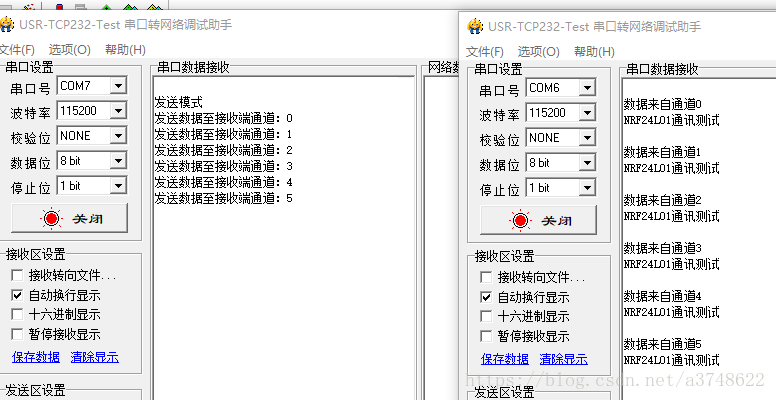
Task: Enable 十六进制显示 in COM7 window
Action: [x=17, y=314]
